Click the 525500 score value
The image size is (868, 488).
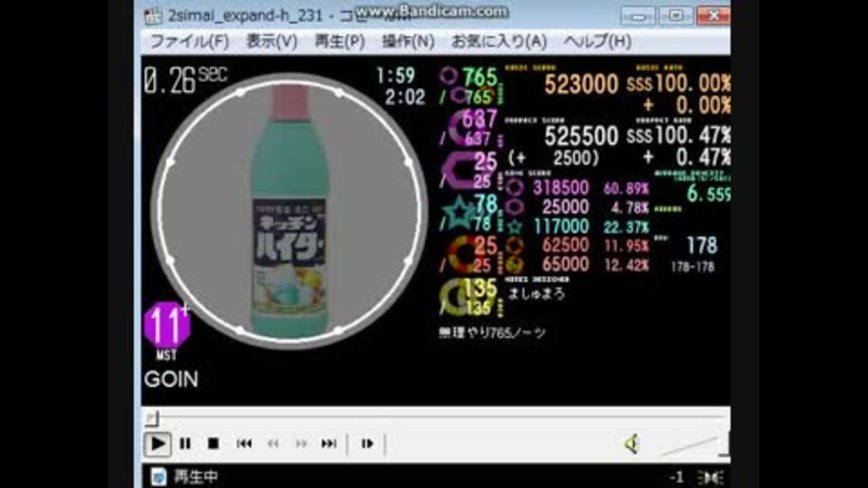click(x=581, y=136)
